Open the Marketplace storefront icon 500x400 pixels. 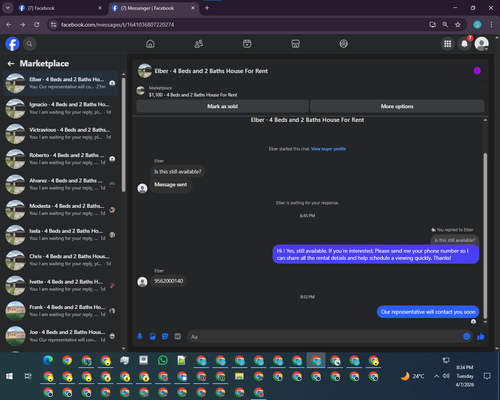[295, 44]
